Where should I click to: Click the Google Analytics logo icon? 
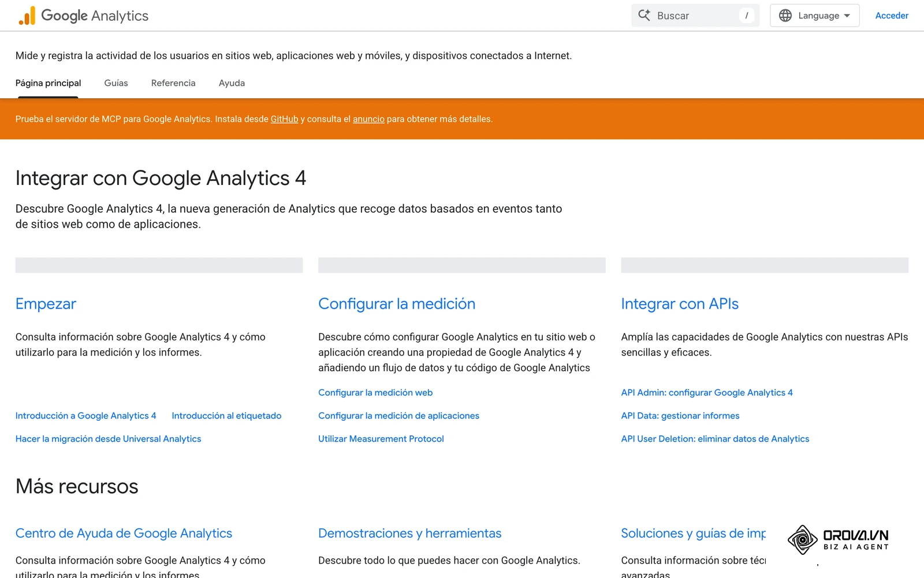(x=27, y=16)
